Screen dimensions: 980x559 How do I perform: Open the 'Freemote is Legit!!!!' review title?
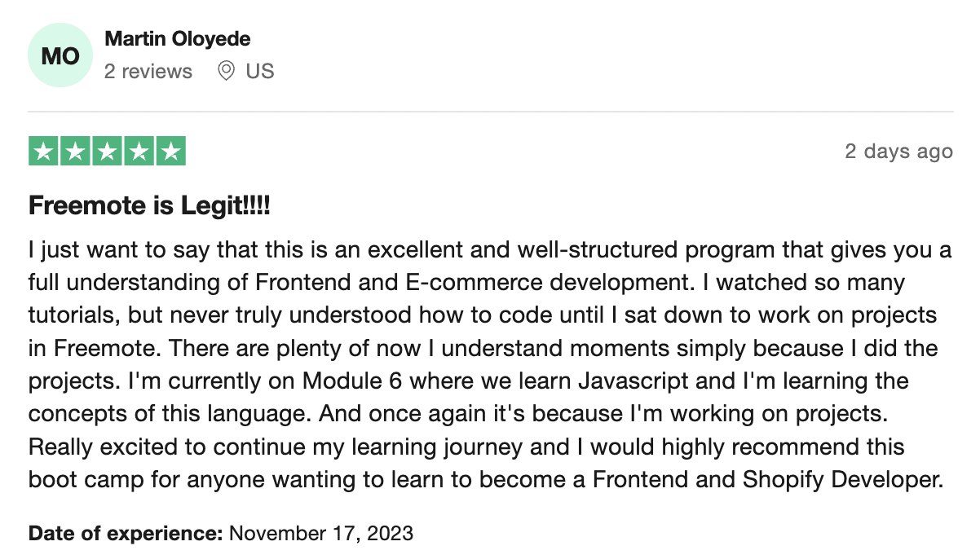click(x=149, y=206)
